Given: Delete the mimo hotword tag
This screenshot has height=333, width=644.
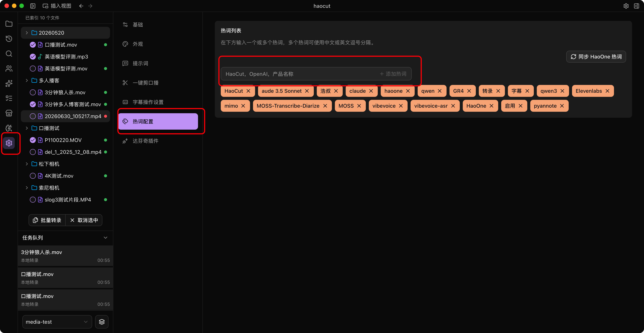Looking at the screenshot, I should (243, 106).
